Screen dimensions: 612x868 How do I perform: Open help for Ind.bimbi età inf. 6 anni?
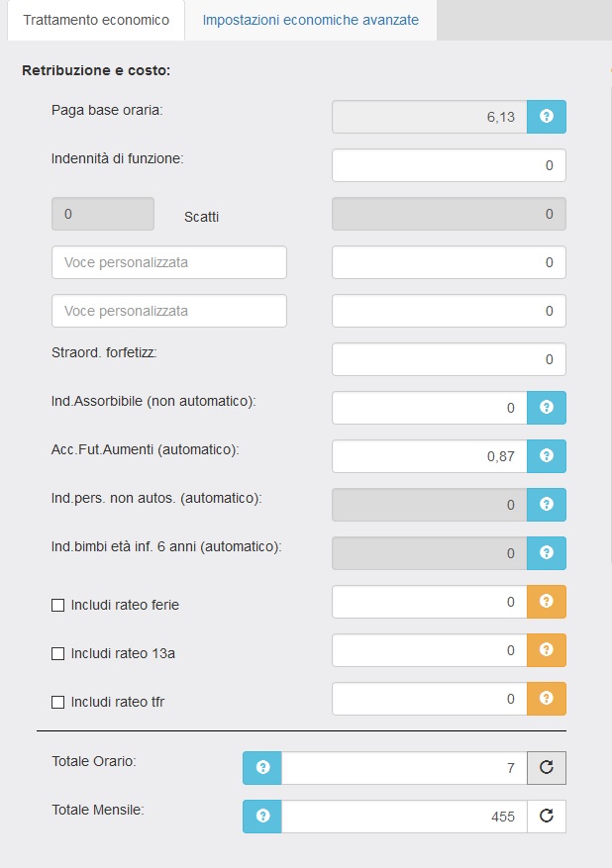pos(546,553)
